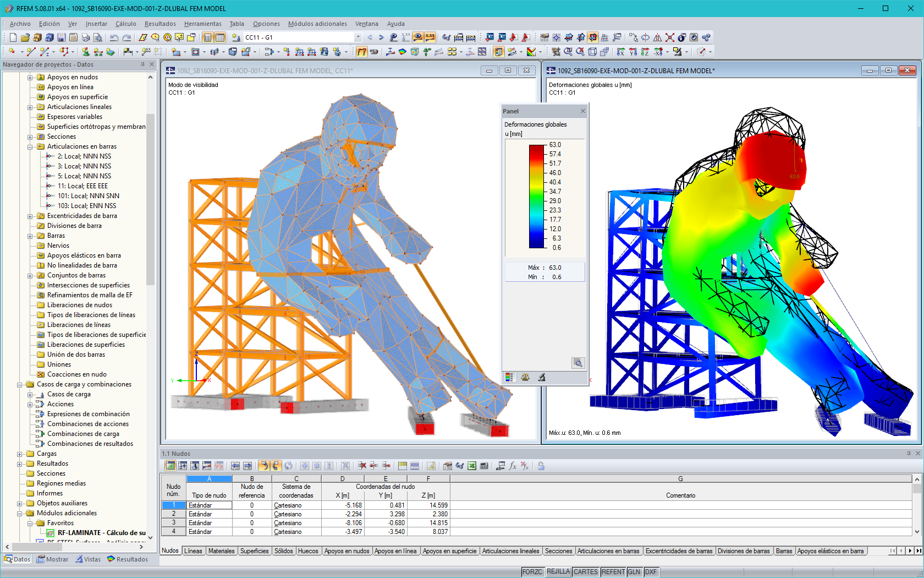
Task: Open the Módulos adicionales menu
Action: pyautogui.click(x=317, y=24)
